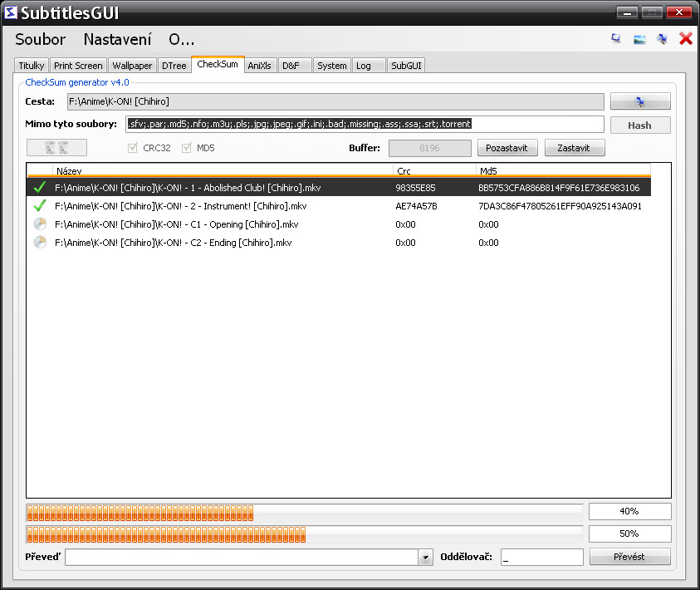Click the Pozastavit button
The height and width of the screenshot is (590, 700).
pyautogui.click(x=507, y=148)
